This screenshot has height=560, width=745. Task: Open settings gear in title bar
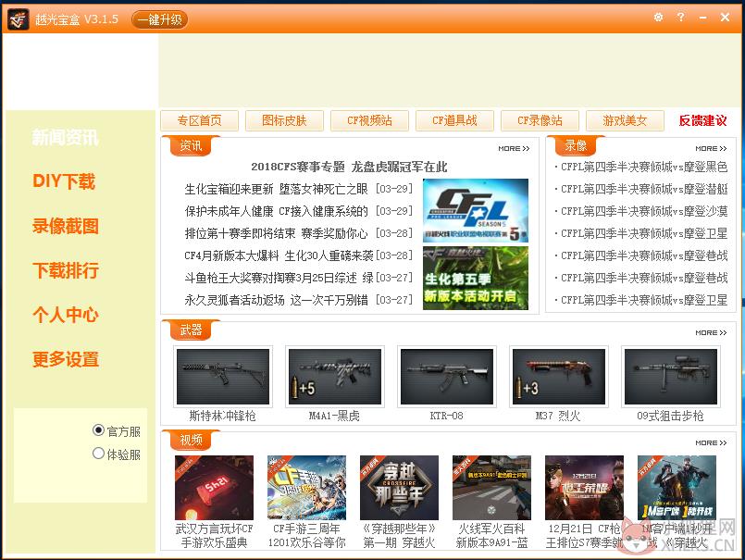click(x=658, y=17)
